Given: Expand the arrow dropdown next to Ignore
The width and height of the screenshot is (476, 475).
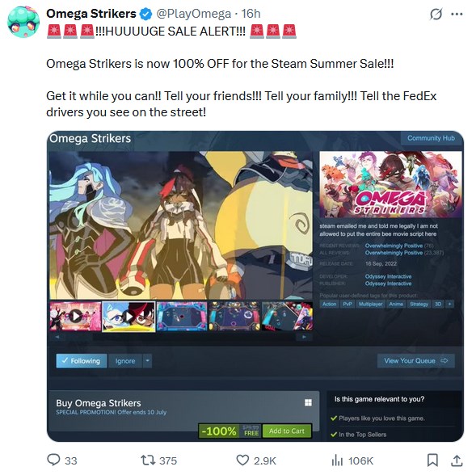Looking at the screenshot, I should [148, 361].
